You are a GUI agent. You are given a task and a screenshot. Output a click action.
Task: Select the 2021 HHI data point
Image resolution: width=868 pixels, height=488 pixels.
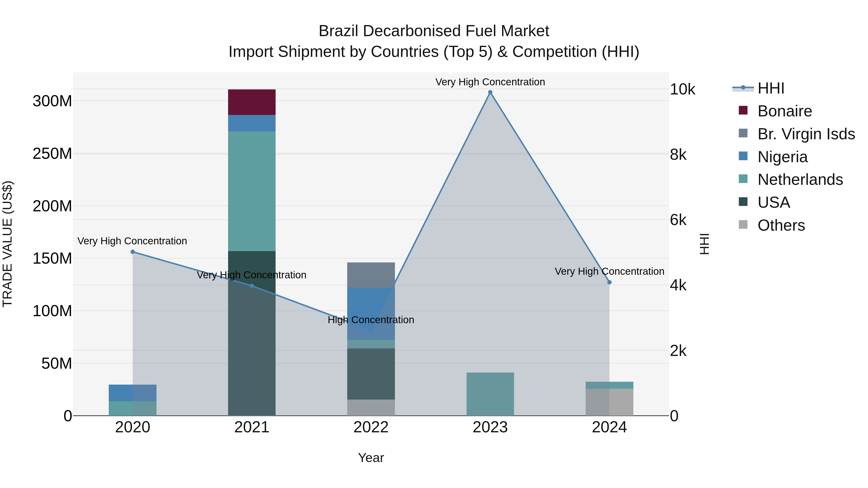pos(252,286)
